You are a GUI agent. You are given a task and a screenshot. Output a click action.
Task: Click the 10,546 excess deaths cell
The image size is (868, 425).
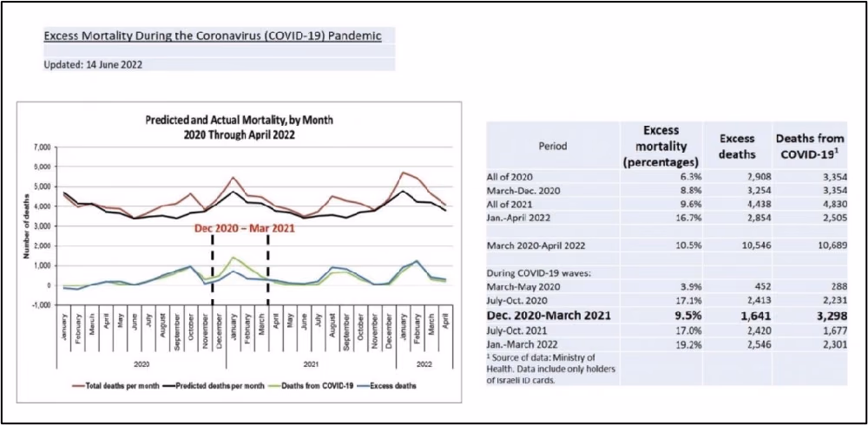click(757, 245)
